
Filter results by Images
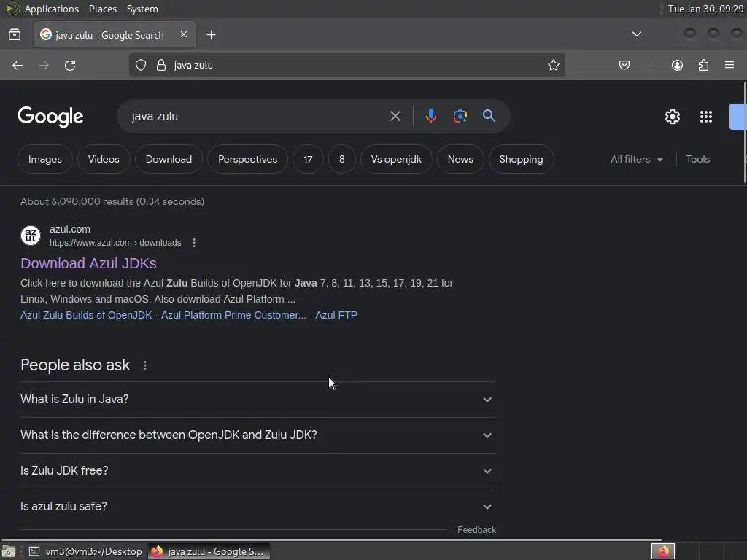pos(44,159)
